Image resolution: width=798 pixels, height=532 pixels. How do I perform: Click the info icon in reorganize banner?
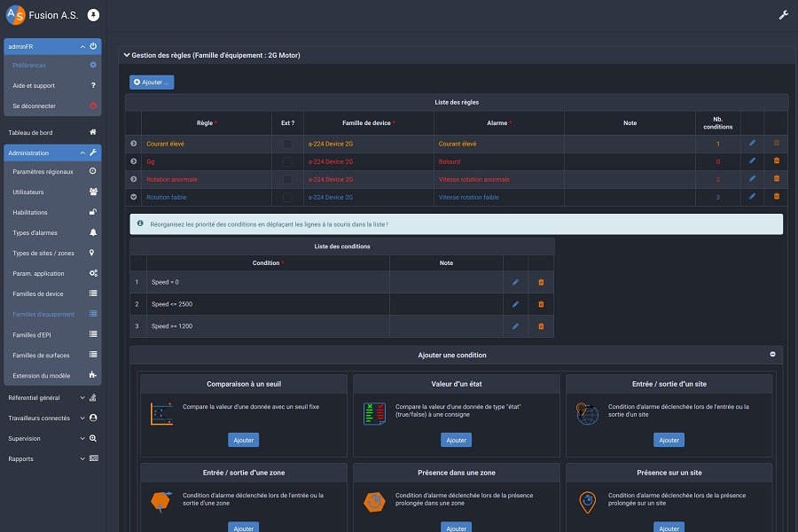140,223
